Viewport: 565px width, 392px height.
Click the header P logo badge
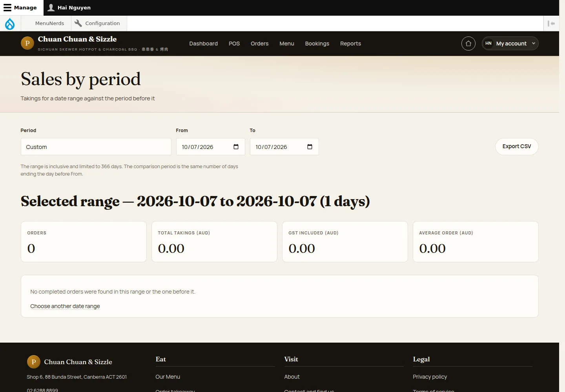point(27,43)
